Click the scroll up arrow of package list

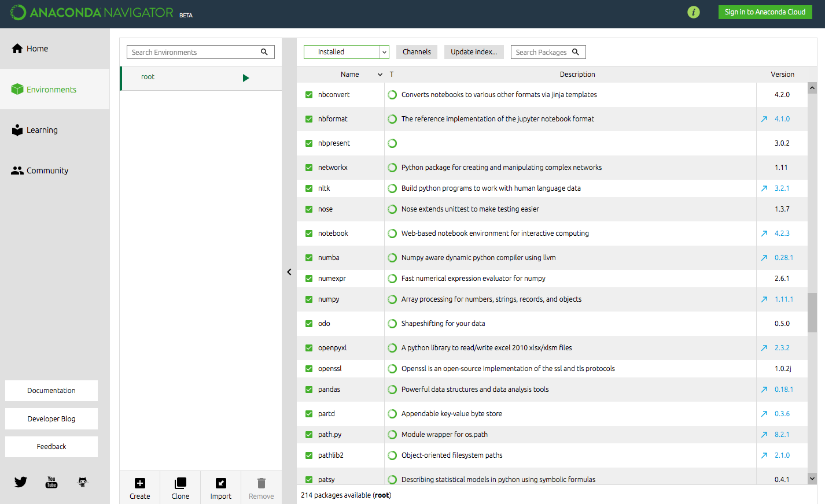coord(812,88)
